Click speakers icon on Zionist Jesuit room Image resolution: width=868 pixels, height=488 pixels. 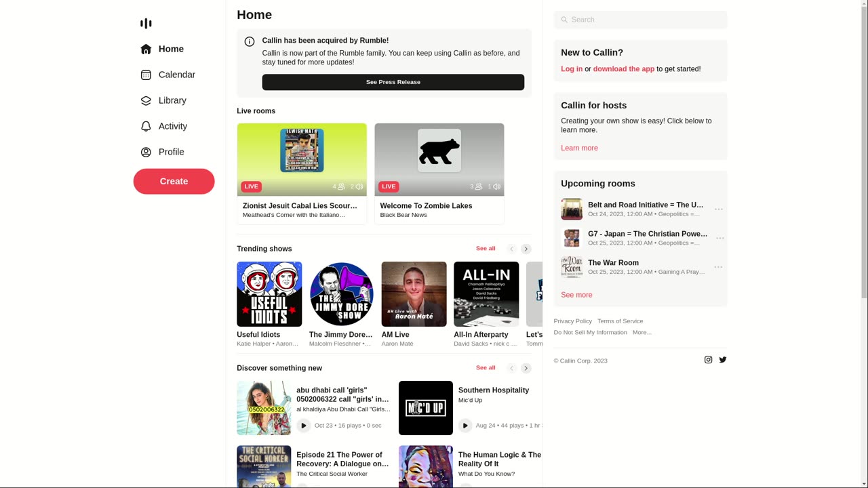359,186
